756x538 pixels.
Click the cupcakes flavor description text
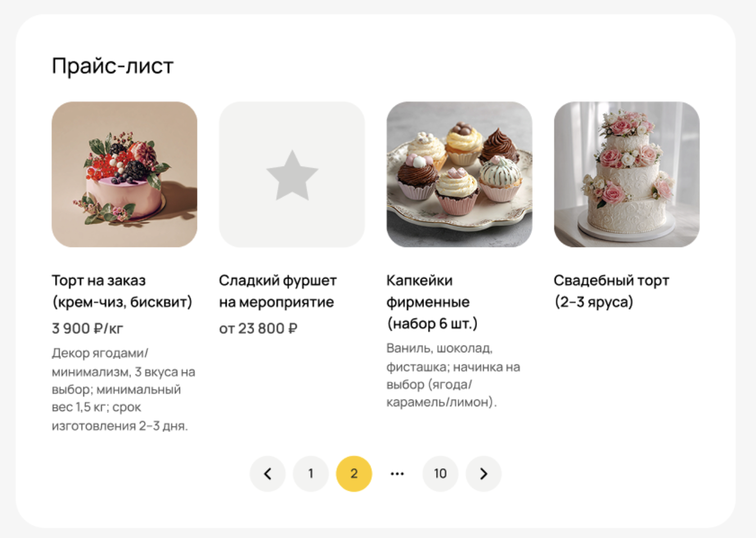click(x=453, y=375)
